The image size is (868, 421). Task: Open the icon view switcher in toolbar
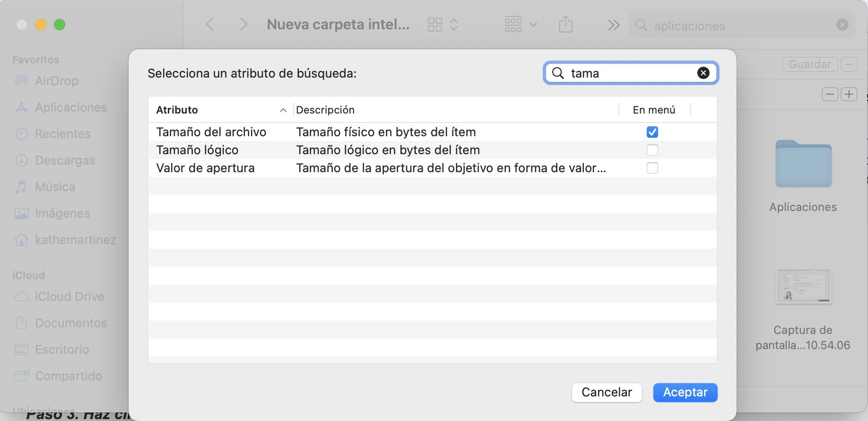pyautogui.click(x=443, y=25)
